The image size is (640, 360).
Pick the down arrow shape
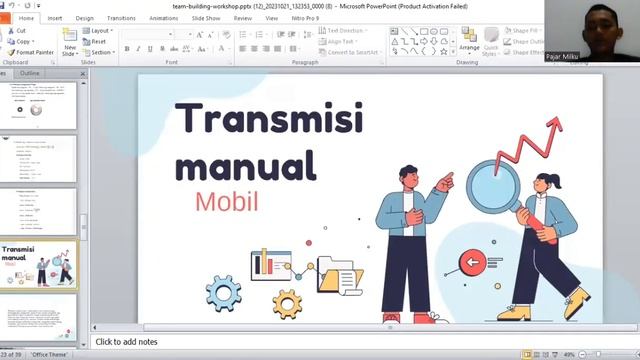click(433, 41)
